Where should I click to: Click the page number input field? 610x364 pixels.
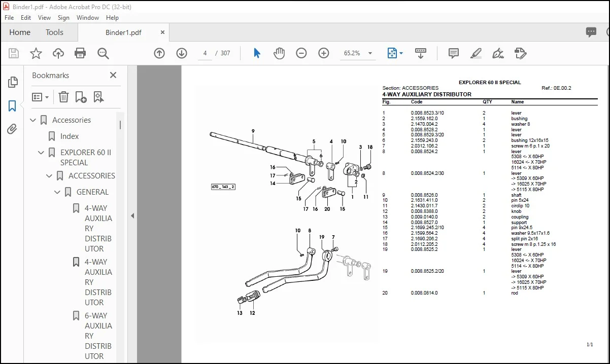click(x=205, y=53)
